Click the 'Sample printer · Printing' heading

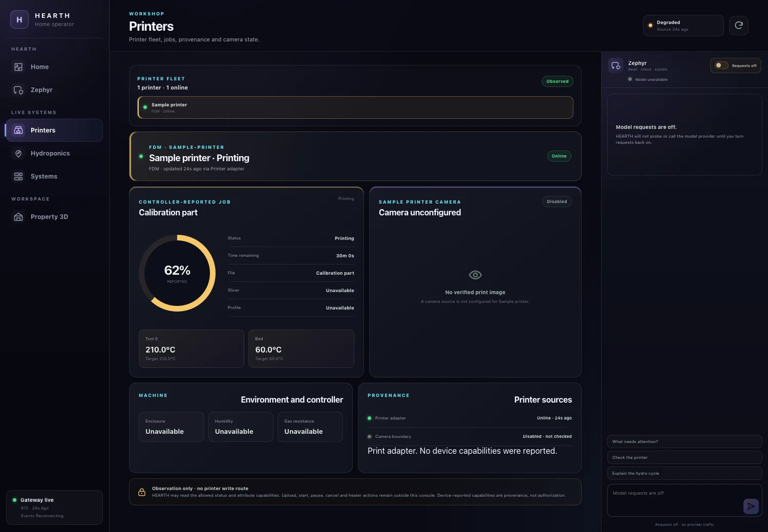[199, 158]
